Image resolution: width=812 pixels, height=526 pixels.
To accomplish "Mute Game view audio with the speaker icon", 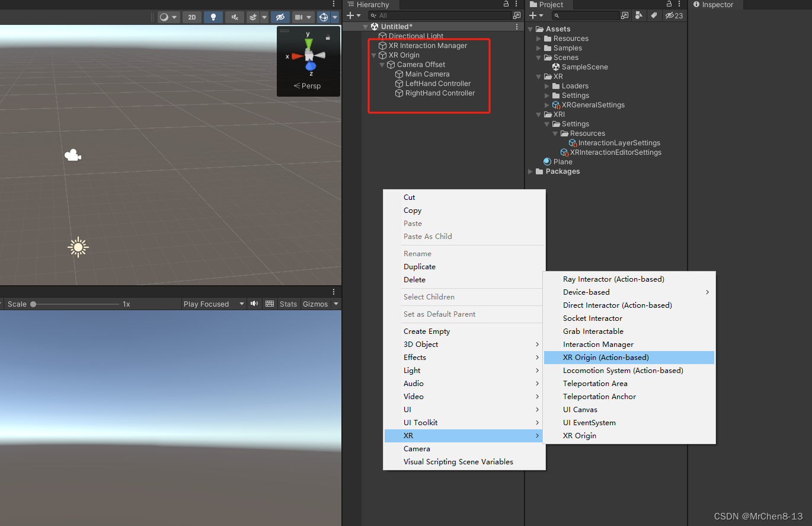I will 254,304.
